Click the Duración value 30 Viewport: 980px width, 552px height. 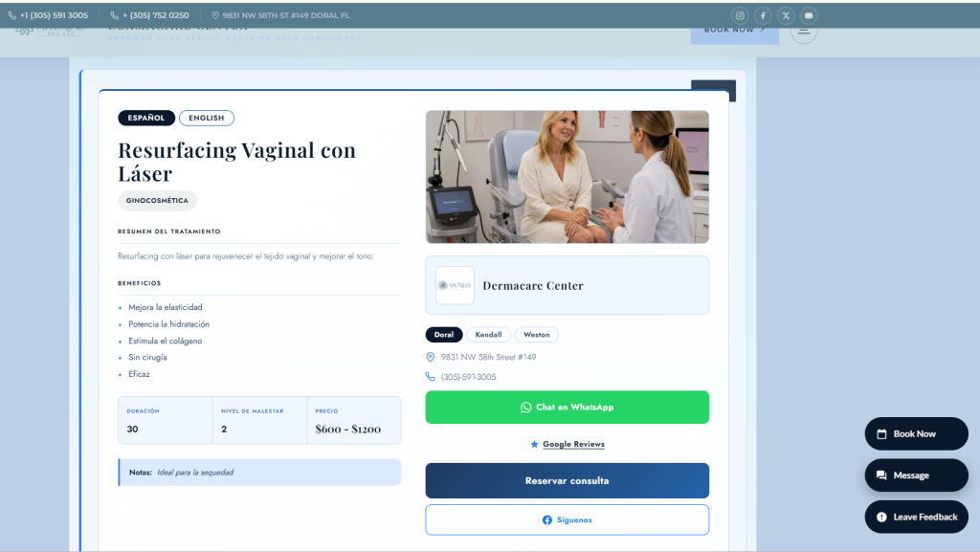coord(132,429)
